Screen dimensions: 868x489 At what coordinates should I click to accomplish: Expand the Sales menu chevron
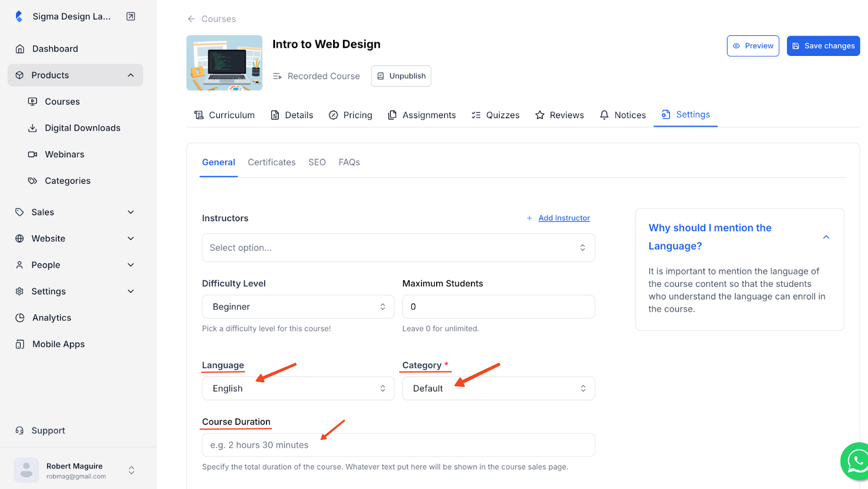point(131,212)
